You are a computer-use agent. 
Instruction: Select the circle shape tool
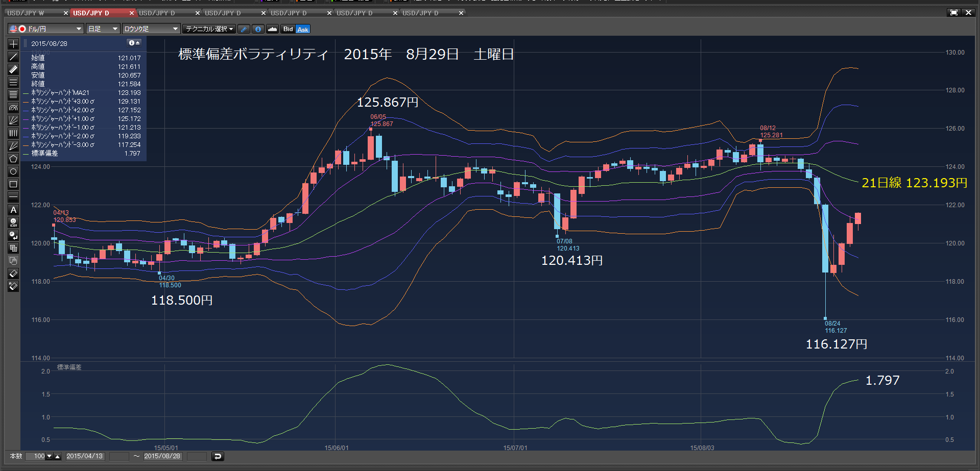13,171
